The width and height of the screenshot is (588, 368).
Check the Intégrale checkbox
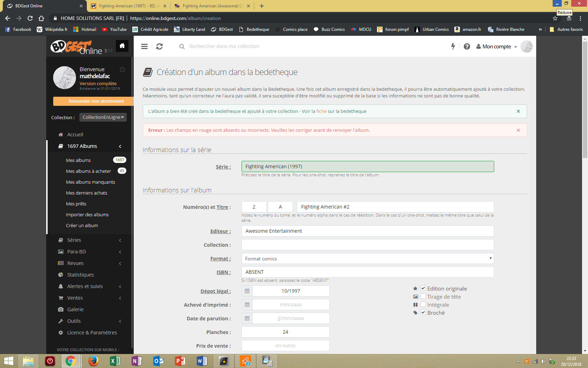coord(423,305)
